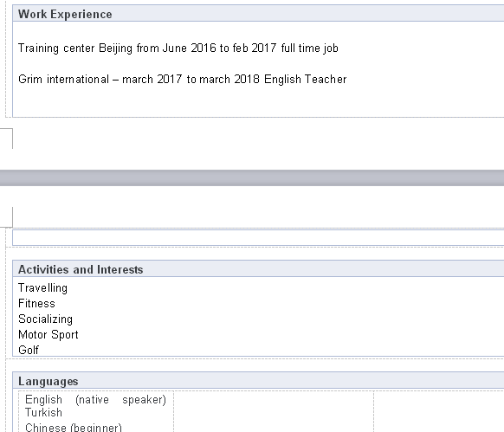
Task: Click the word Travelling
Action: pyautogui.click(x=42, y=288)
